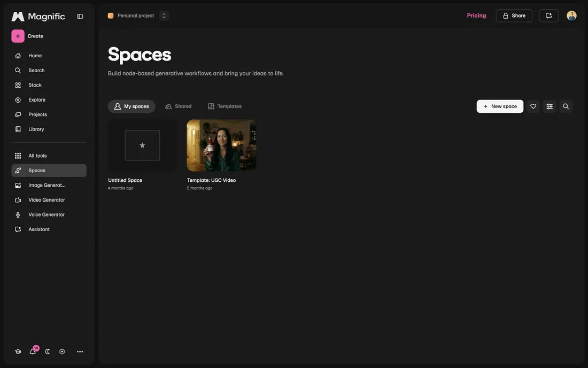Click the orange Personal project swatch
This screenshot has height=368, width=588.
[x=111, y=16]
